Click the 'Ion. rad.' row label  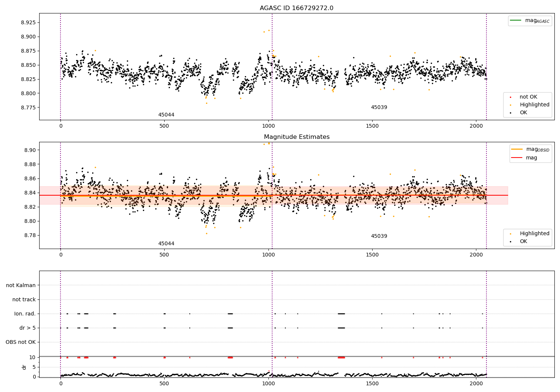[x=25, y=314]
